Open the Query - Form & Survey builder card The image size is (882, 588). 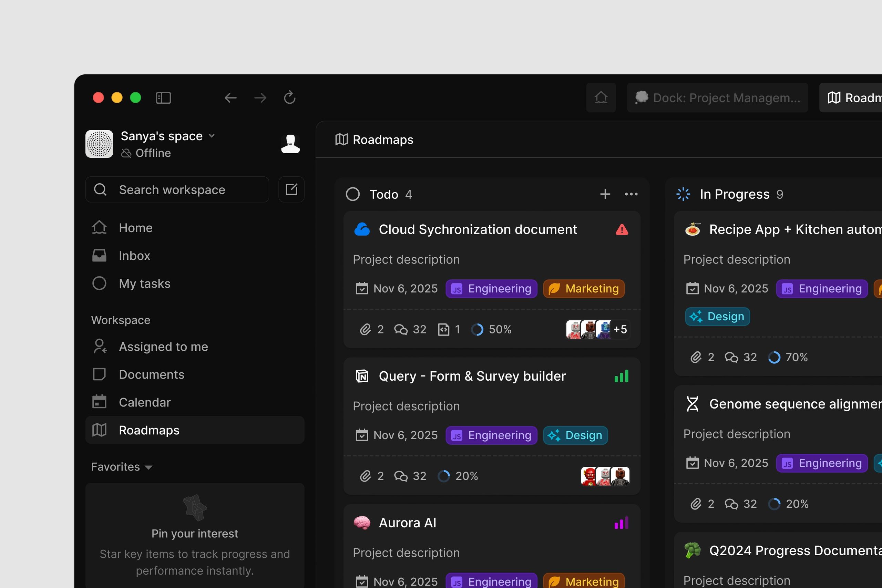click(x=492, y=426)
